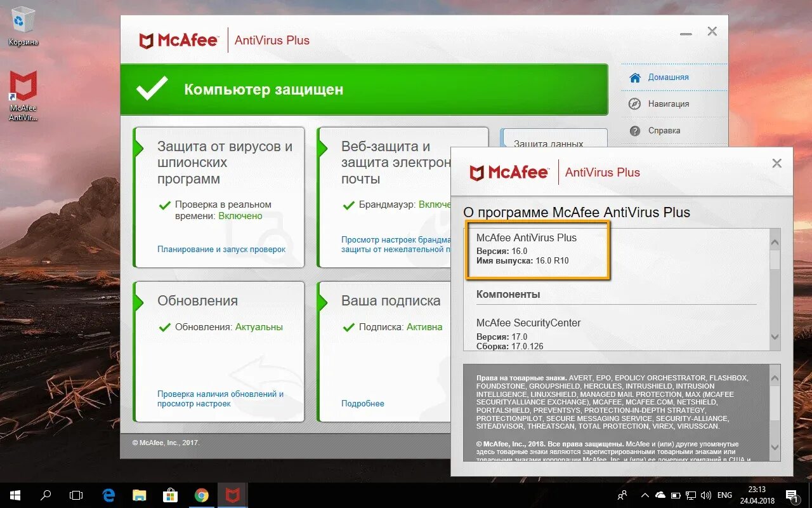
Task: Click the © McAfee, Inc., 2017 footer
Action: tap(166, 443)
